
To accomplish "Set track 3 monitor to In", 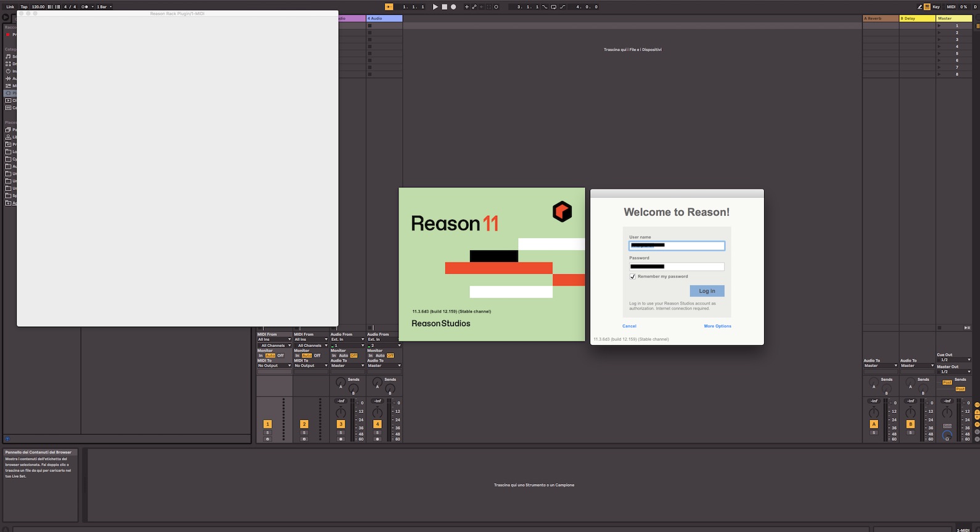I will click(334, 356).
